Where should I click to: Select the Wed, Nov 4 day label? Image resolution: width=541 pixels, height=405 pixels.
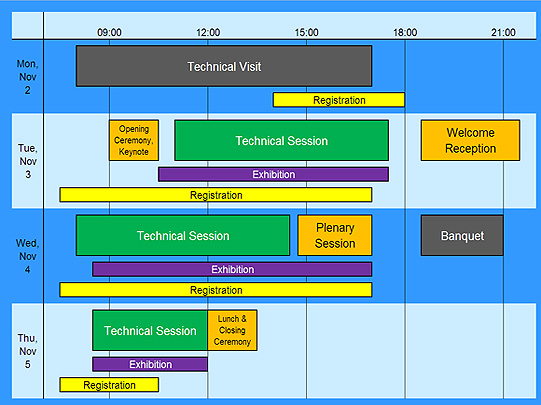(x=28, y=256)
